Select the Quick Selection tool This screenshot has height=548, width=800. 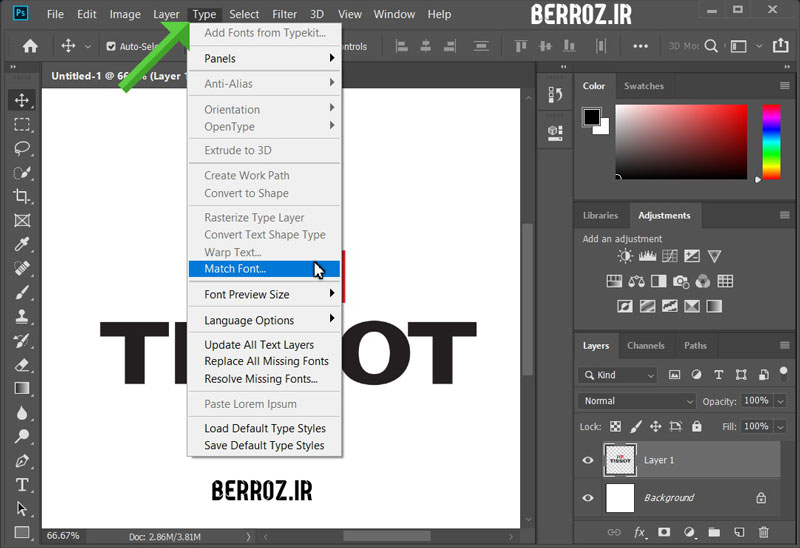[21, 172]
